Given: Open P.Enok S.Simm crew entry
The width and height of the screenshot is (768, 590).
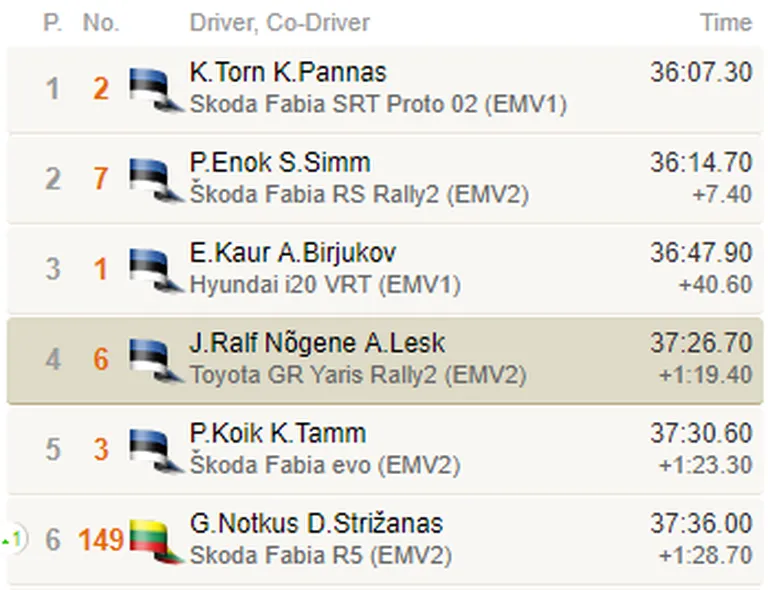Looking at the screenshot, I should 280,163.
